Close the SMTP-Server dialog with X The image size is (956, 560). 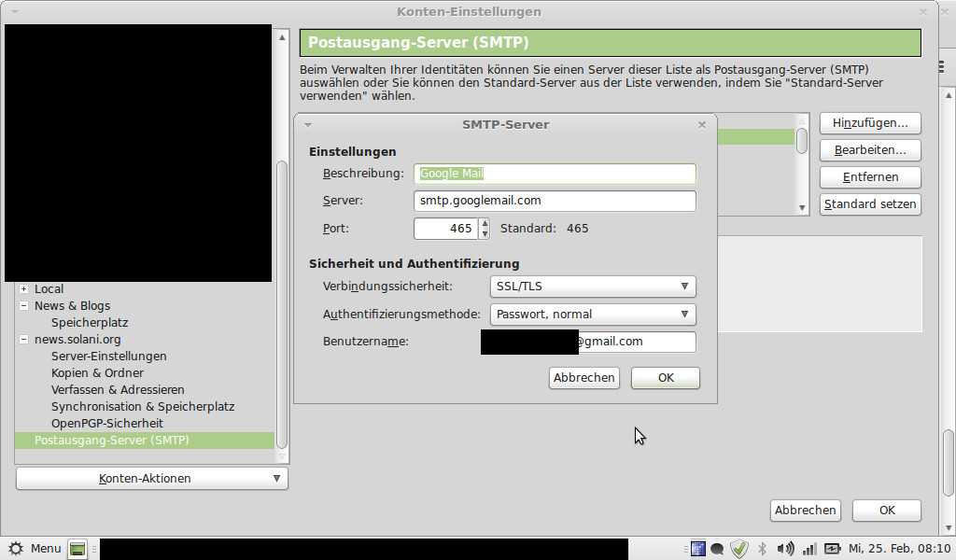click(702, 124)
